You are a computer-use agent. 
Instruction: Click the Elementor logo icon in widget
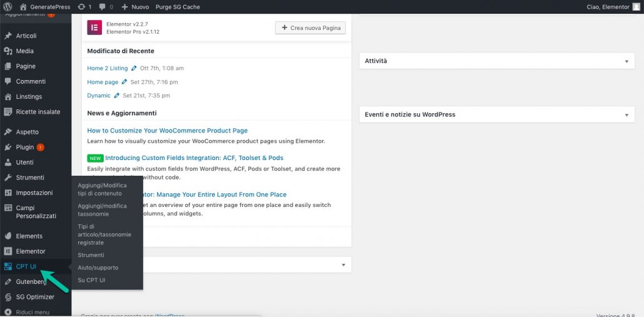(94, 28)
